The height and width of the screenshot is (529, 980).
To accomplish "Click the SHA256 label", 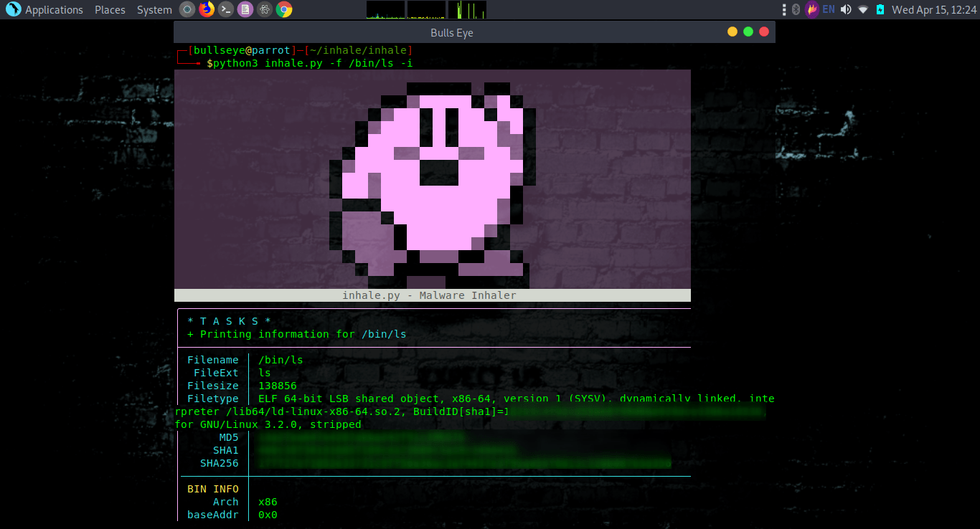I will point(220,463).
